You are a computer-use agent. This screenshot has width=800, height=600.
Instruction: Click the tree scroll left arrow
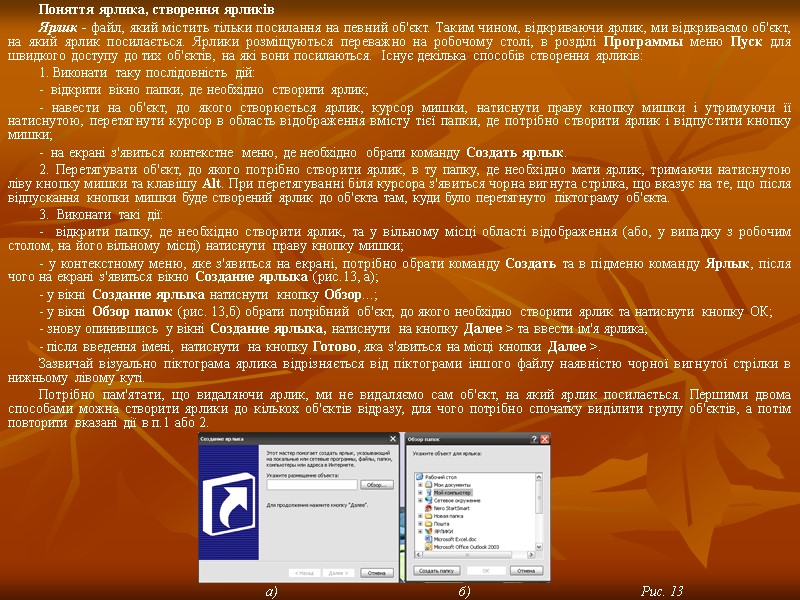(418, 555)
